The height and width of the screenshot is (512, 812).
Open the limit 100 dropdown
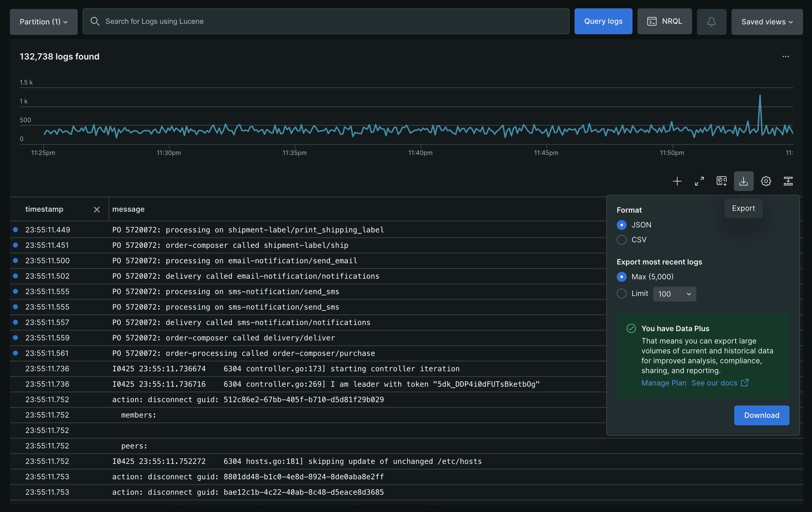(674, 294)
